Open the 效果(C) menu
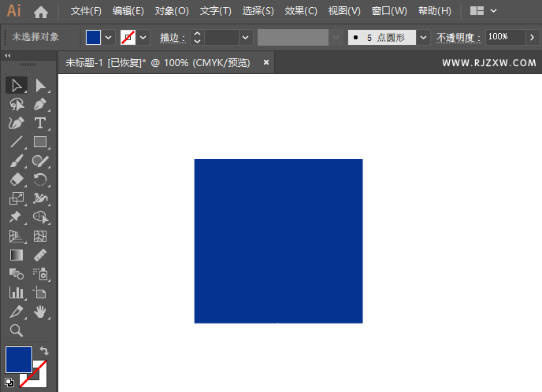The height and width of the screenshot is (392, 542). (x=300, y=11)
